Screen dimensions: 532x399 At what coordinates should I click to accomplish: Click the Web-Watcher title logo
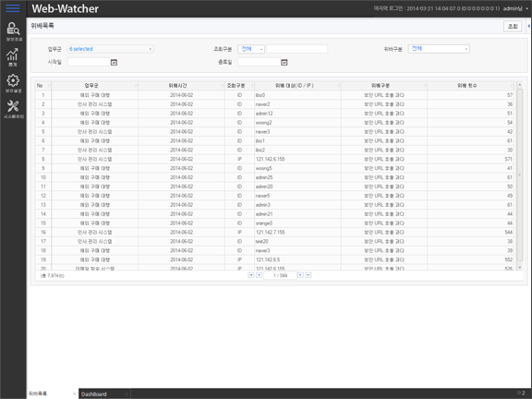[x=66, y=9]
